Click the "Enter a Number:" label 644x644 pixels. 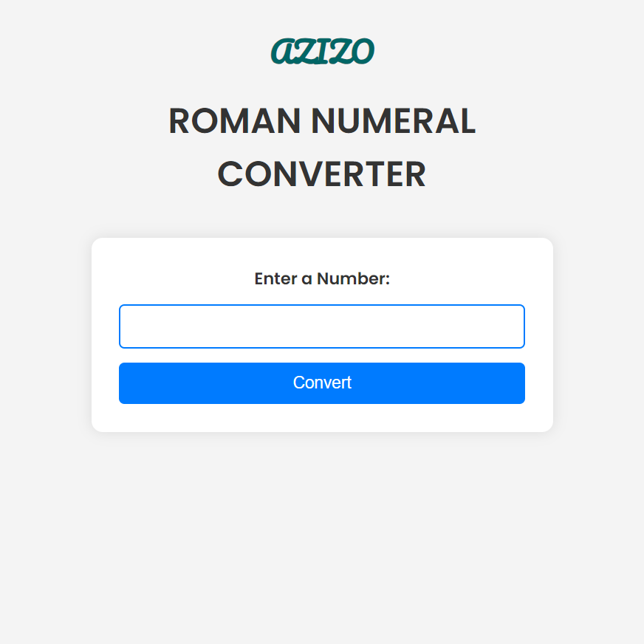(x=322, y=279)
